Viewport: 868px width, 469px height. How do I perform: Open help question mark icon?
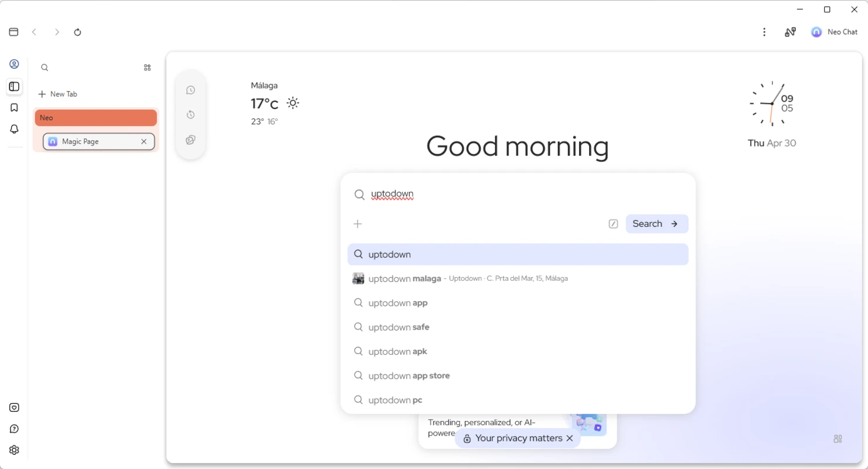point(15,429)
